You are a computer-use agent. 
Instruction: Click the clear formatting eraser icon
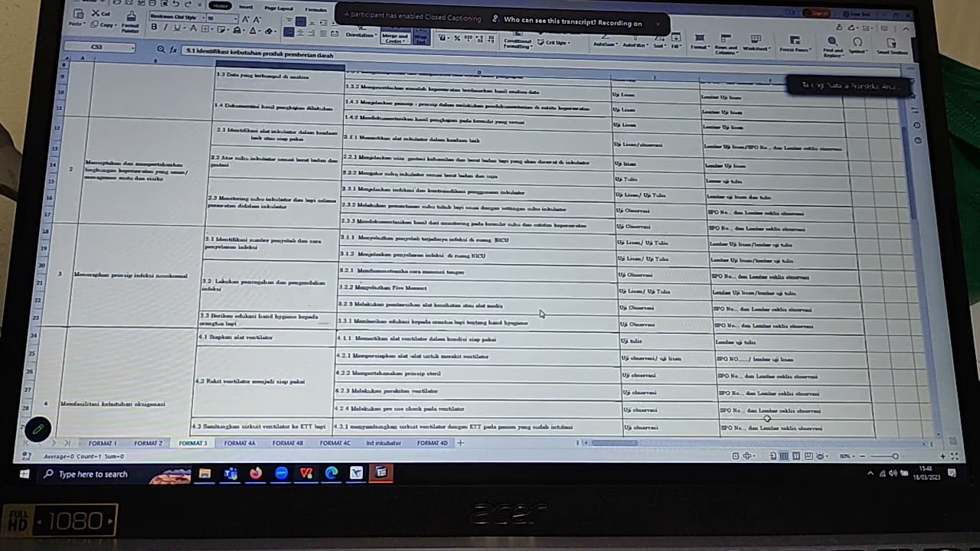pos(269,31)
